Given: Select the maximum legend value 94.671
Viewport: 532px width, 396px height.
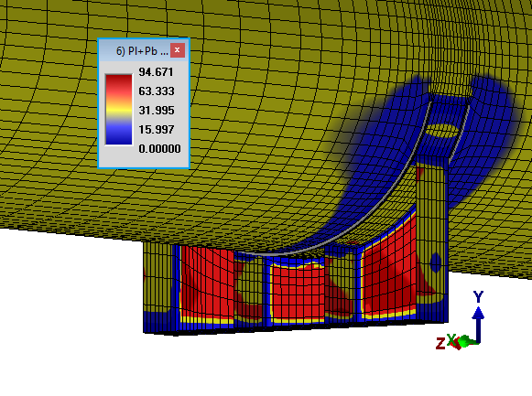Looking at the screenshot, I should (x=156, y=72).
